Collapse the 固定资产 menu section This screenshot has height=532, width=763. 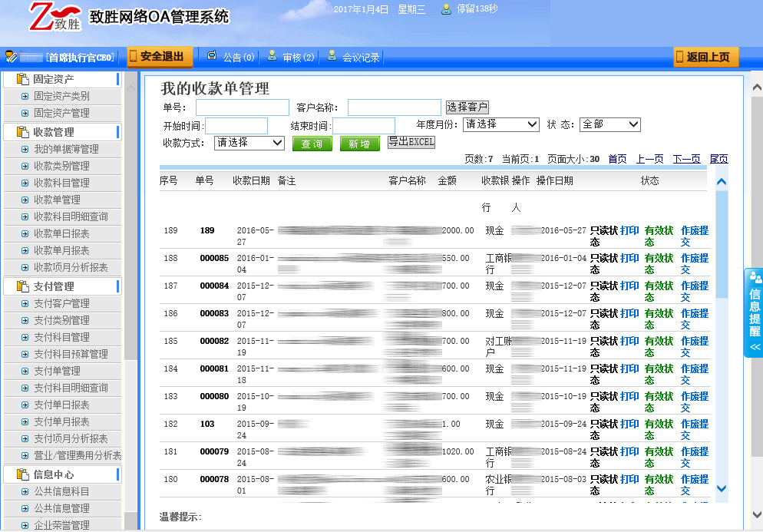coord(62,79)
